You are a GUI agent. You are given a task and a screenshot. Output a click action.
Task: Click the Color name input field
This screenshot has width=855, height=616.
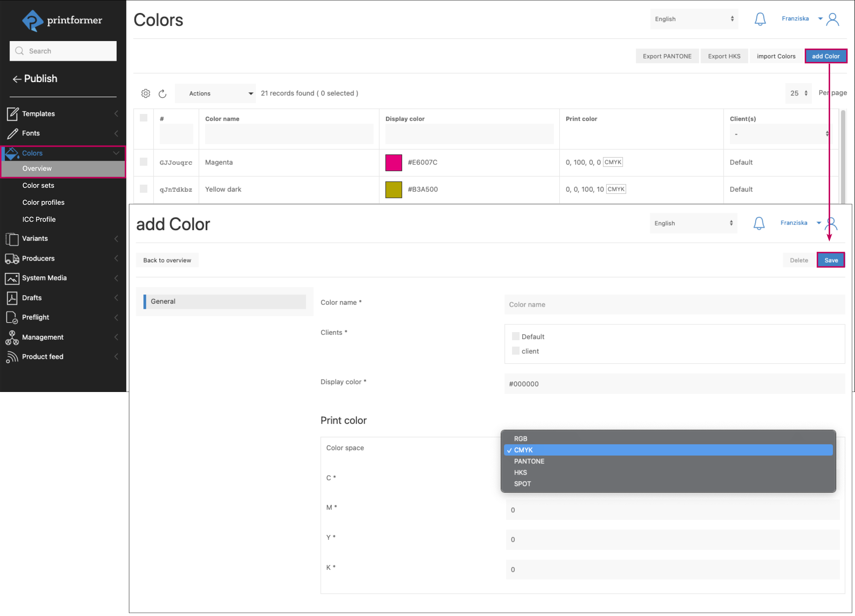pos(674,305)
